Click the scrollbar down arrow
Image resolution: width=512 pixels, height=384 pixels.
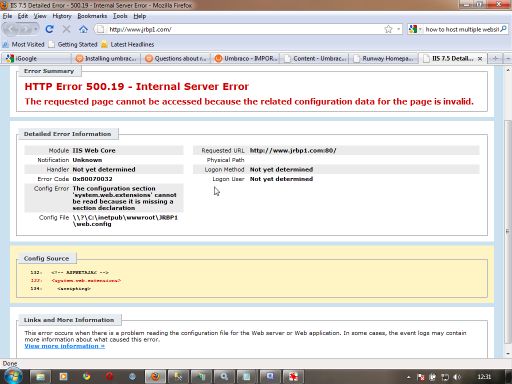(x=508, y=353)
